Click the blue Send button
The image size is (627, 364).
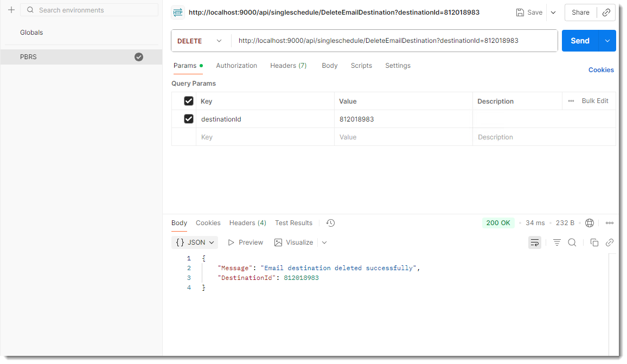click(579, 41)
